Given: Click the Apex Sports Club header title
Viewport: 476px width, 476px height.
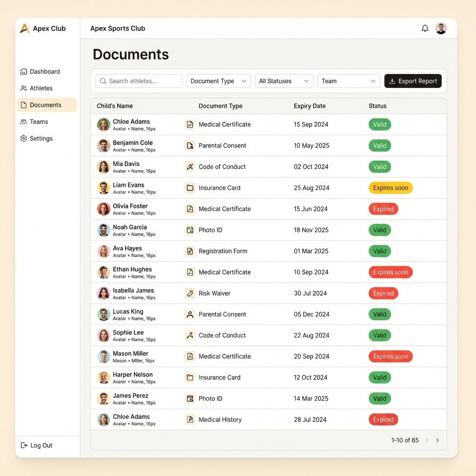Looking at the screenshot, I should point(118,28).
